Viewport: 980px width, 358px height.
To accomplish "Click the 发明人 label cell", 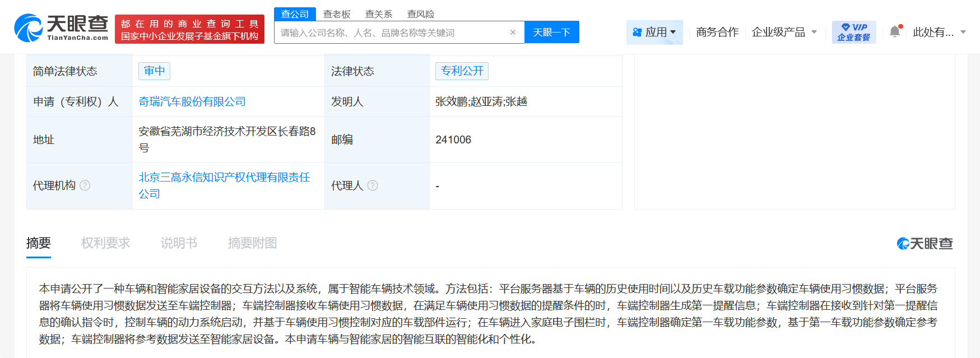I will 377,101.
